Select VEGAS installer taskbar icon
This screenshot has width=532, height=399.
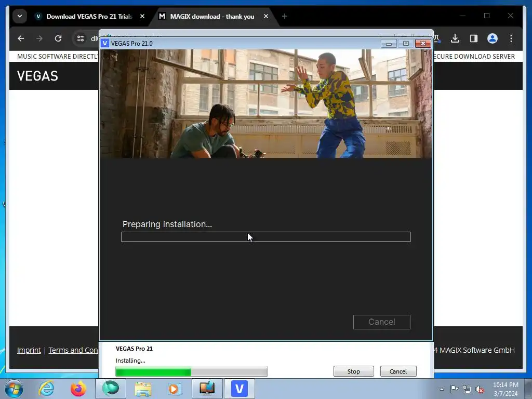pyautogui.click(x=240, y=389)
